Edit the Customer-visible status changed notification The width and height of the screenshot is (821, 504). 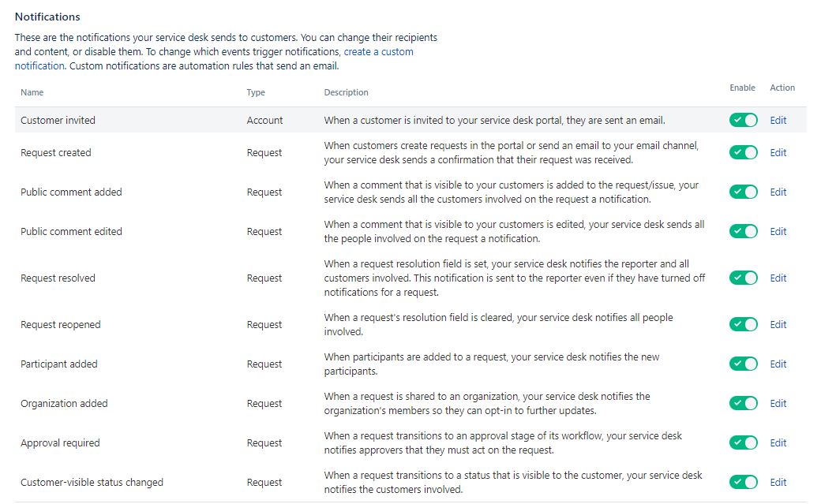point(778,482)
